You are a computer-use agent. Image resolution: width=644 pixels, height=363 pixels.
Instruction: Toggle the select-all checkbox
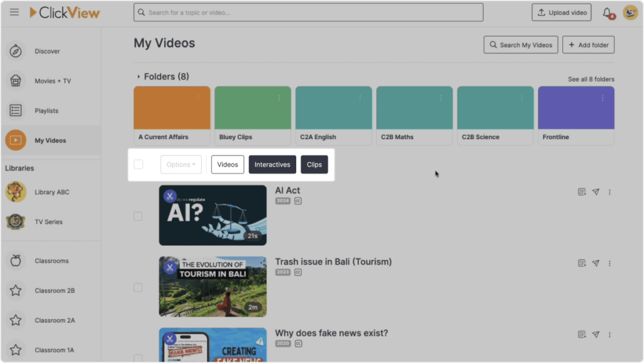138,164
